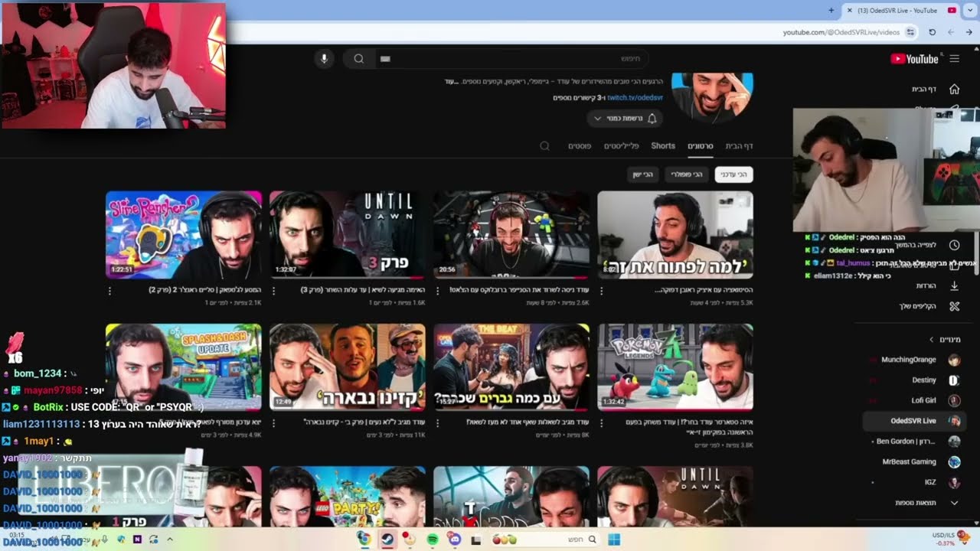Play the Until Dawn פרק 3 thumbnail
The height and width of the screenshot is (551, 980).
pyautogui.click(x=348, y=234)
